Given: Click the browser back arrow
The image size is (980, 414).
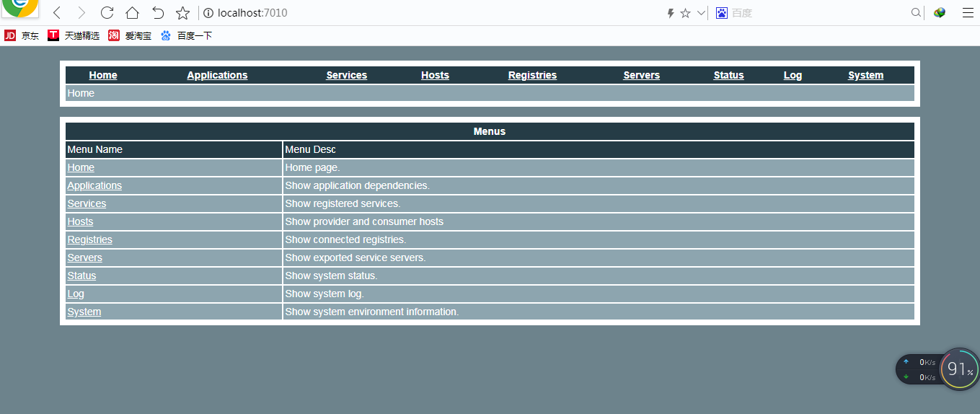Looking at the screenshot, I should 57,13.
